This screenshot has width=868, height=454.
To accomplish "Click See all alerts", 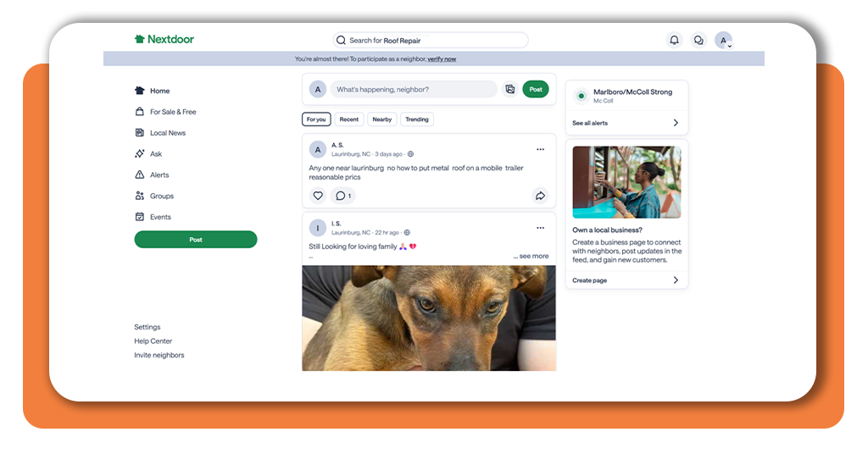I will point(590,124).
